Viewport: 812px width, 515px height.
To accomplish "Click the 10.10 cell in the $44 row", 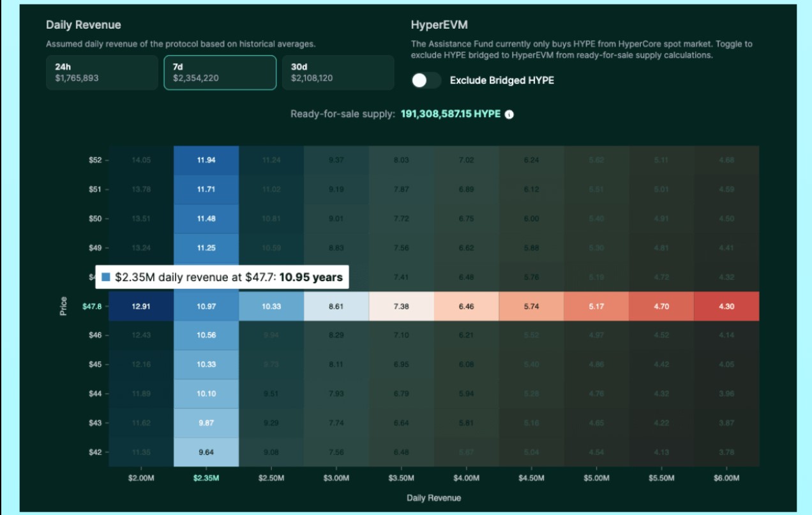I will pos(206,394).
